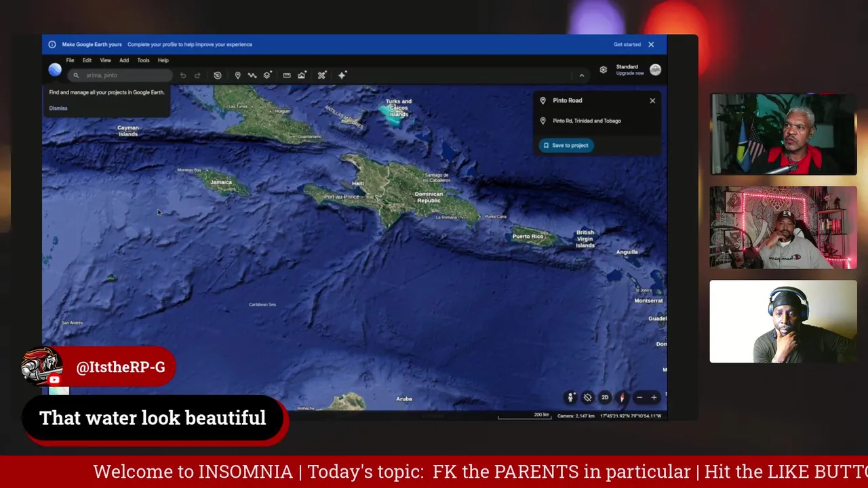Dismiss the projects tooltip
The width and height of the screenshot is (868, 488).
(58, 108)
